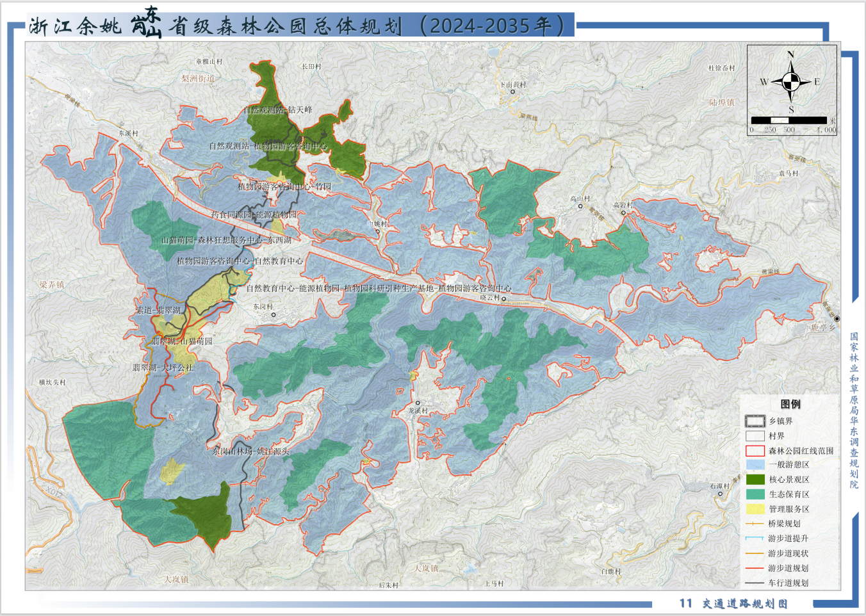Screen dimensions: 866x616
Task: Click the 龙溪村 village label
Action: pos(418,411)
